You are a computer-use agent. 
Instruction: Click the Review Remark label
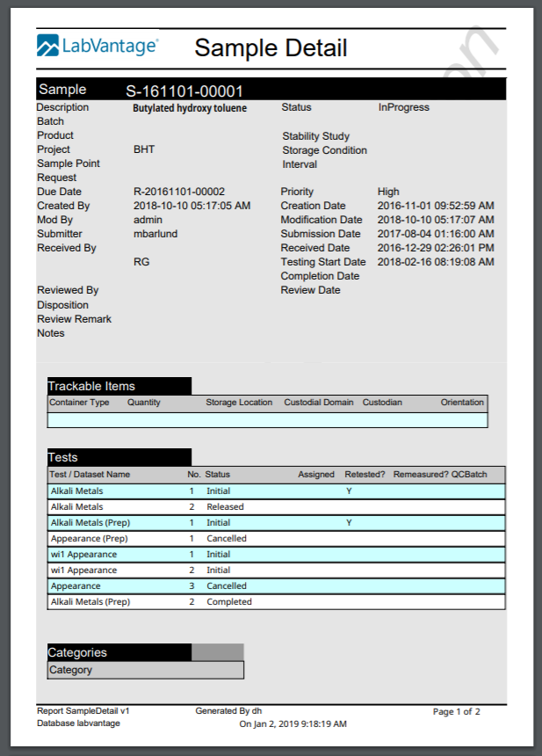pos(74,319)
